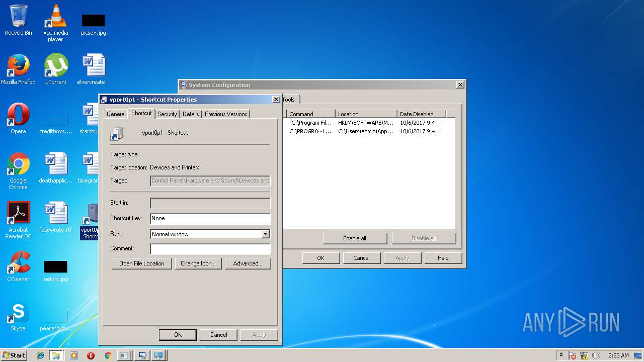Click Cancel in System Configuration
Image resolution: width=644 pixels, height=362 pixels.
click(361, 258)
